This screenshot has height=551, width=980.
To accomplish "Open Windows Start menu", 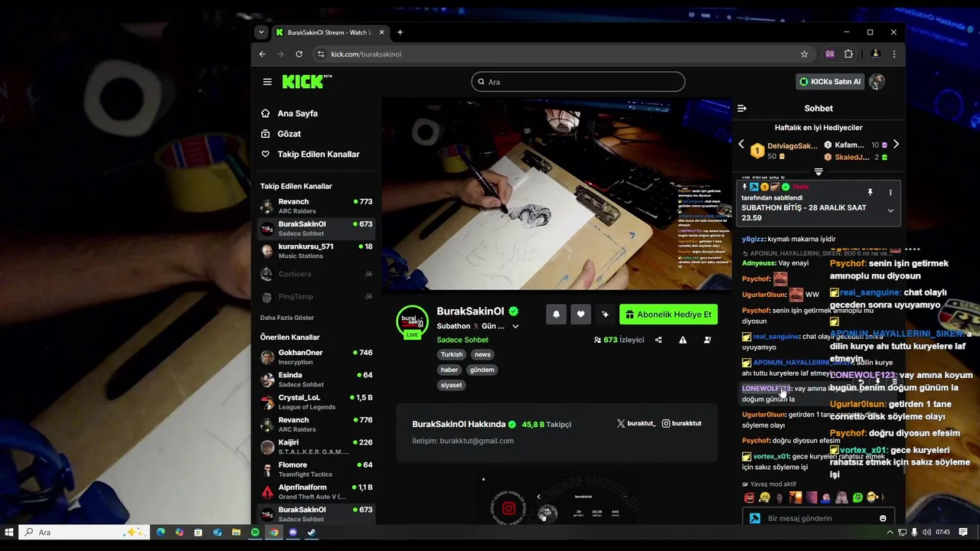I will click(x=9, y=532).
